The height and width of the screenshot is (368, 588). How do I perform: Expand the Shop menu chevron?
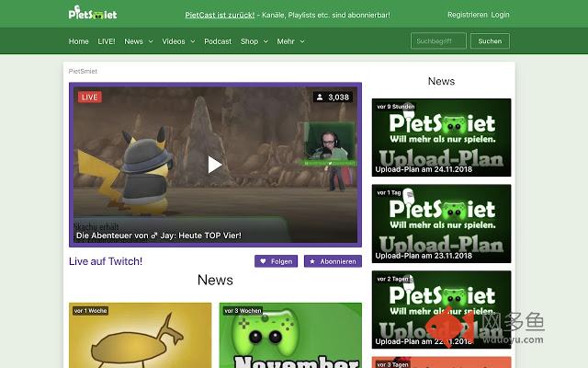coord(266,41)
